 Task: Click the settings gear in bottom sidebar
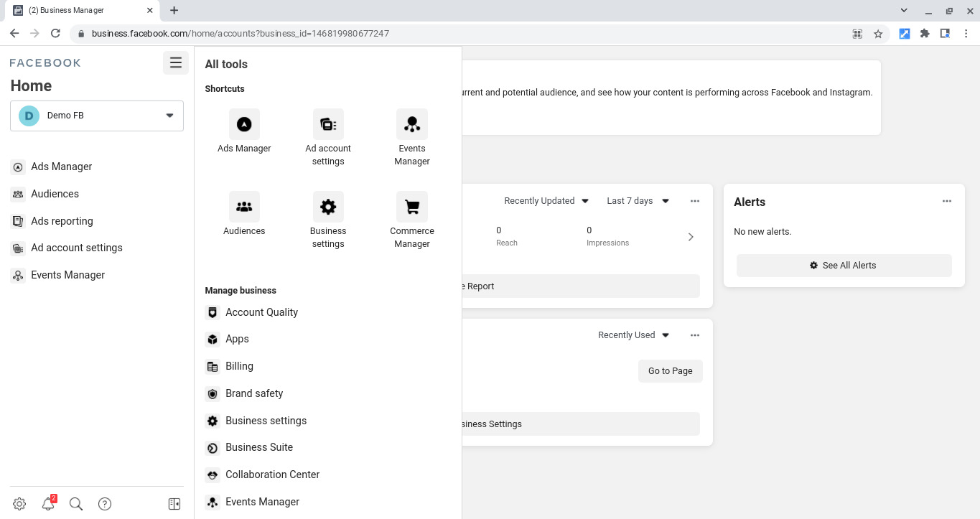(x=19, y=504)
